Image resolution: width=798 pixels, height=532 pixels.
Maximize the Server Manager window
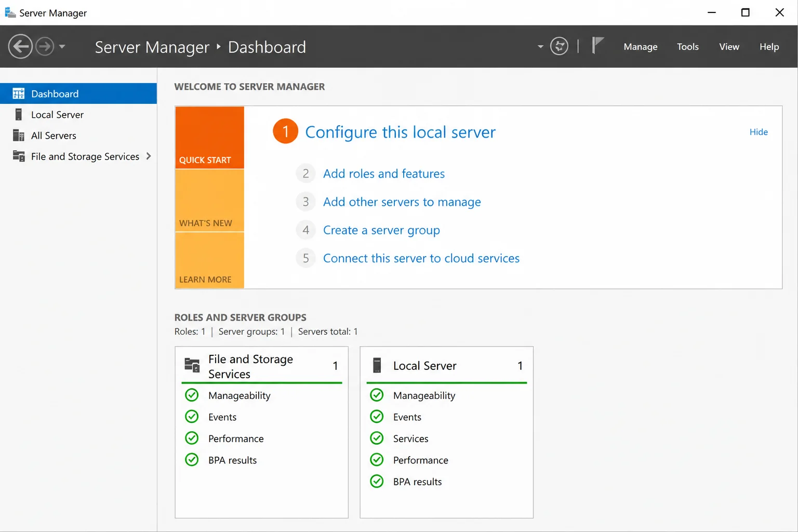pyautogui.click(x=745, y=12)
